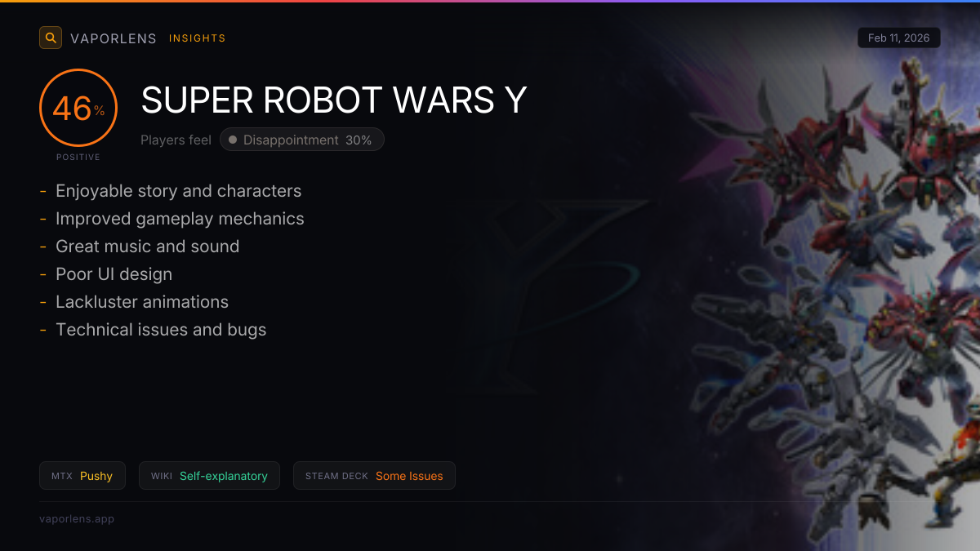Click the Feb 11, 2026 date chip
The height and width of the screenshot is (551, 980).
click(899, 38)
